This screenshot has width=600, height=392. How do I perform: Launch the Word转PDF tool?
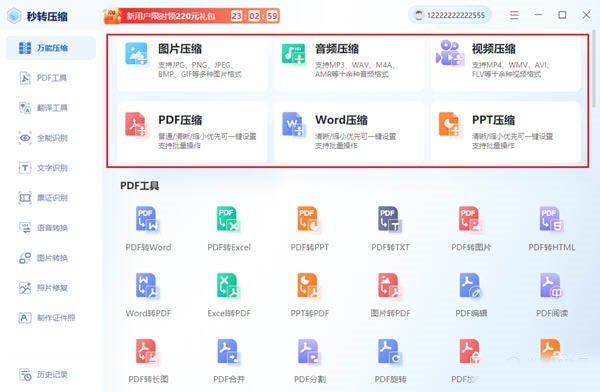tap(148, 295)
